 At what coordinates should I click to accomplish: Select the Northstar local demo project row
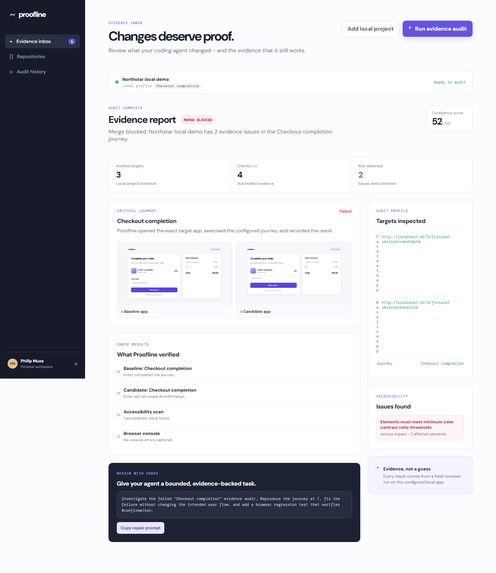point(290,82)
